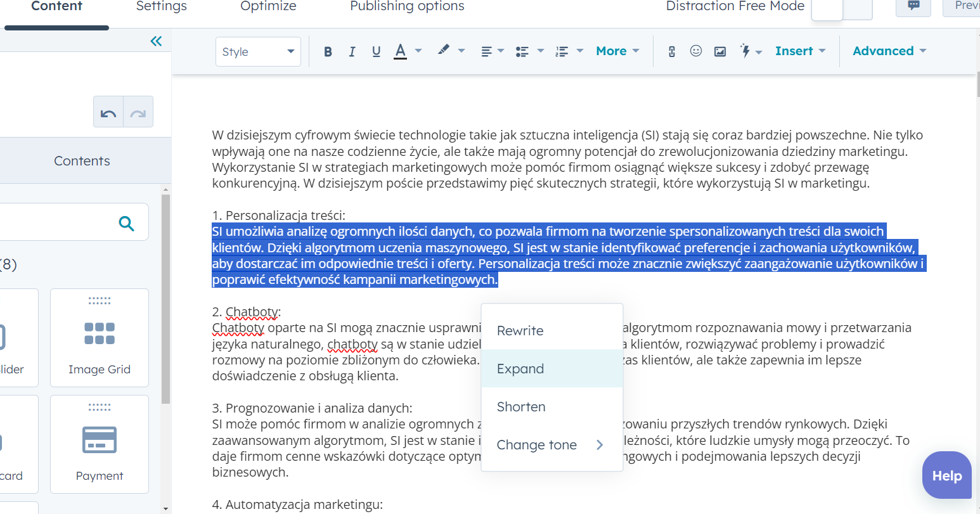Click the bulleted list icon

point(522,51)
